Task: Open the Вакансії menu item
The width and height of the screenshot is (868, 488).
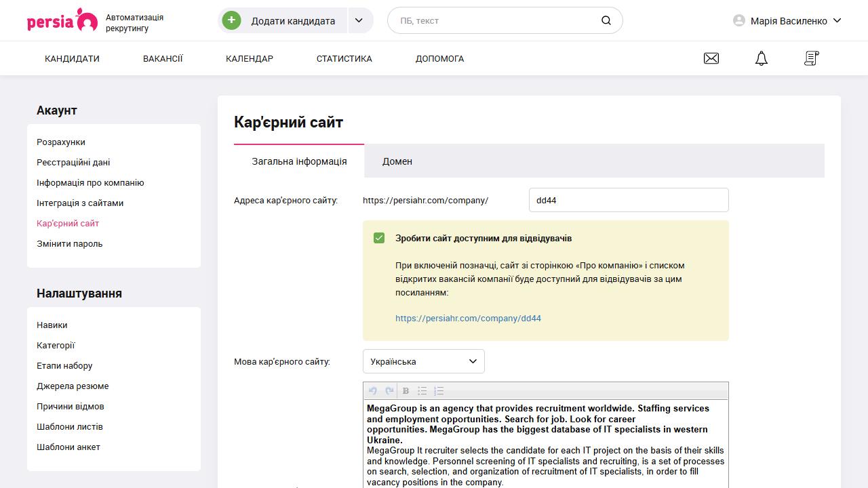Action: 163,58
